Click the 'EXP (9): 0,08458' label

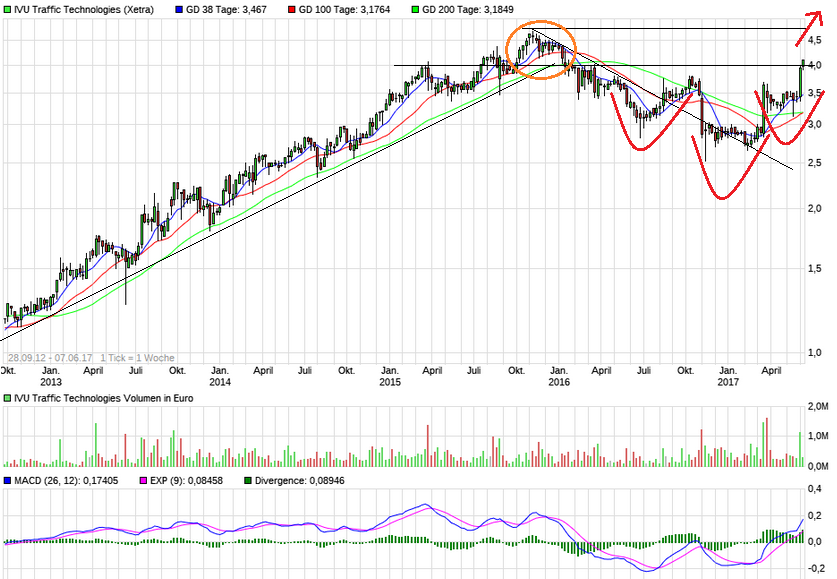coord(186,481)
